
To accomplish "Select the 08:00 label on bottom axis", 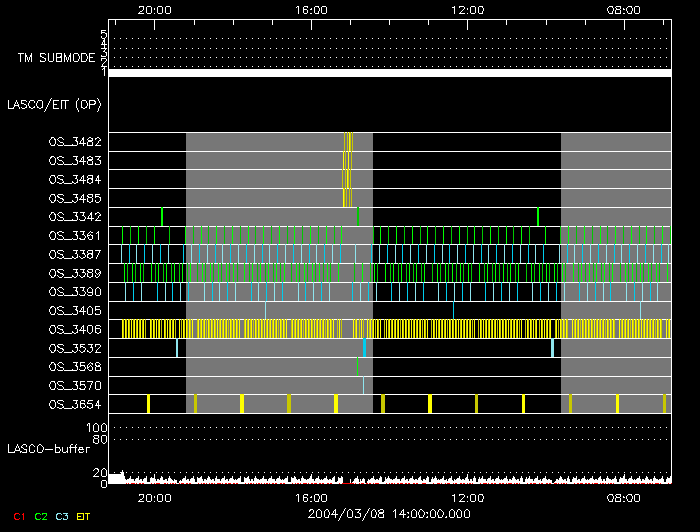I will point(624,497).
